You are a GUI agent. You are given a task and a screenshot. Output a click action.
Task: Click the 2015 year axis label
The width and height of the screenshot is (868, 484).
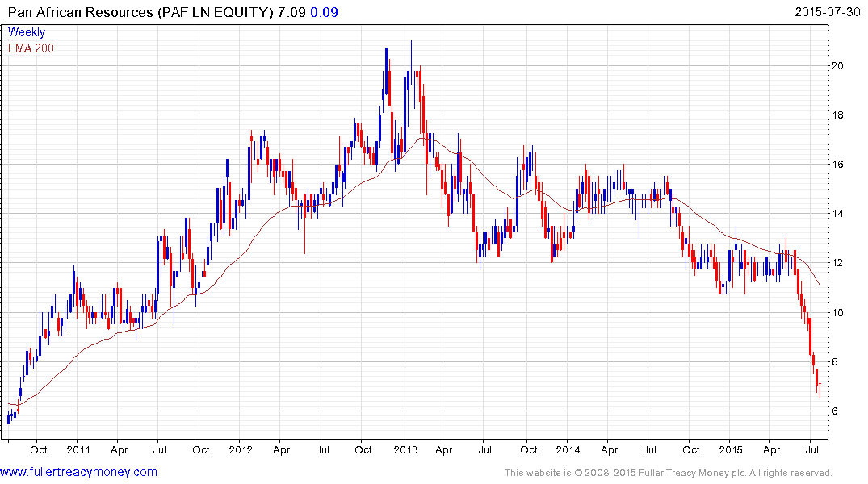coord(731,449)
